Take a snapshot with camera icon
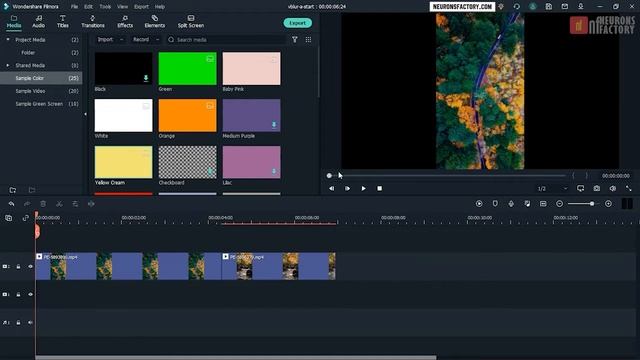The image size is (640, 360). 597,189
